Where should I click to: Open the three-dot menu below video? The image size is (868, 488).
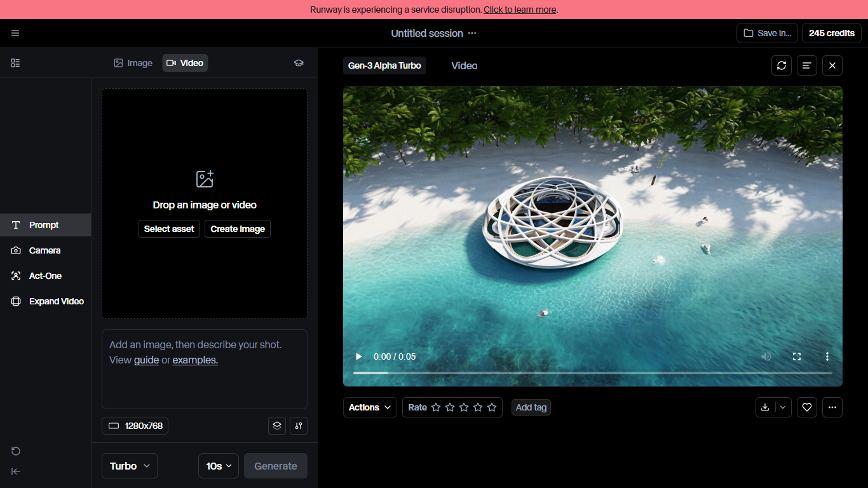point(832,407)
